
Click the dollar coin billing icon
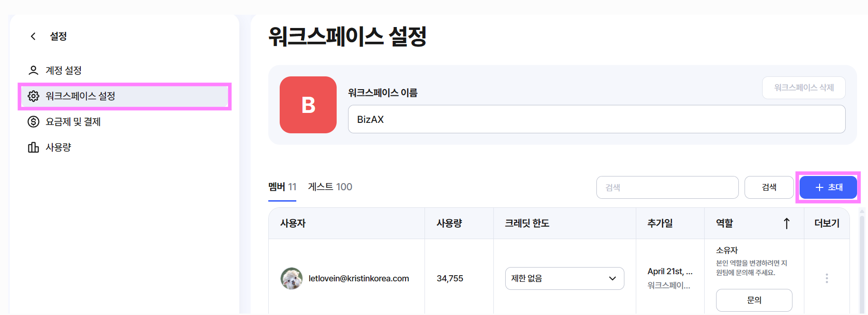(33, 122)
